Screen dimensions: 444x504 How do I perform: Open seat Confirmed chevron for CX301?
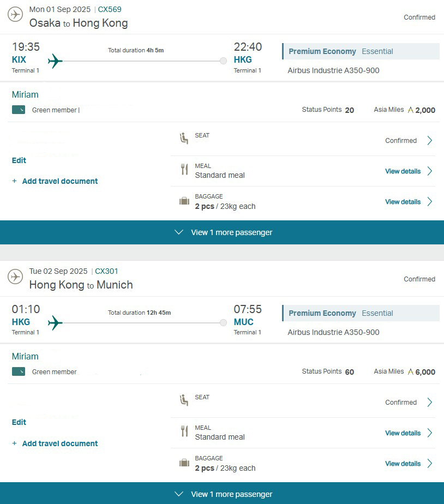pyautogui.click(x=429, y=403)
